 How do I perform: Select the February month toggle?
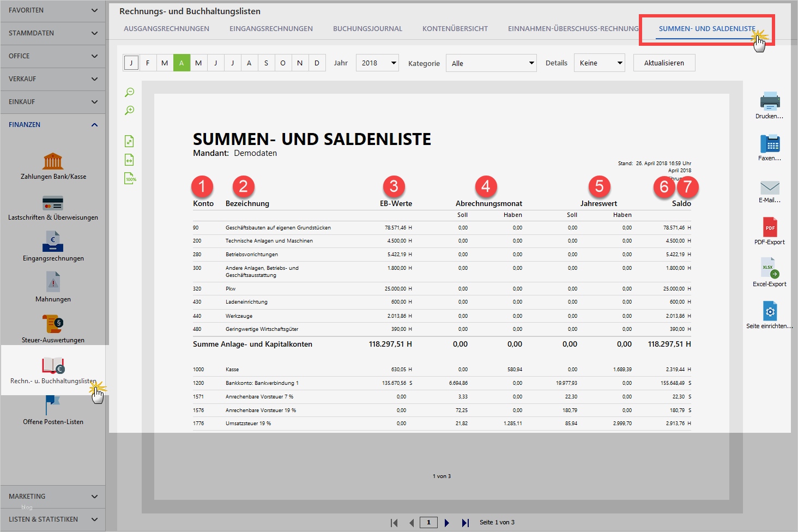[x=148, y=63]
